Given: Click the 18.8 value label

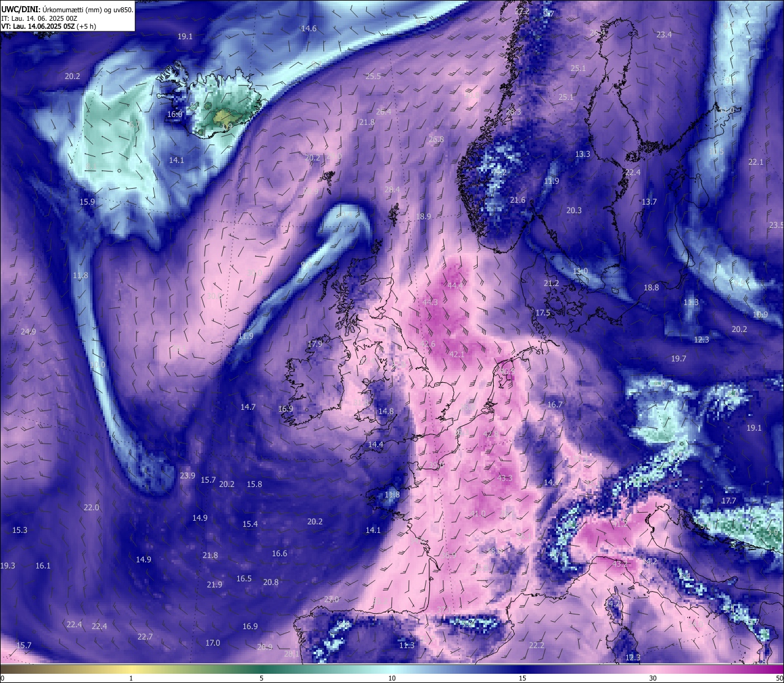Looking at the screenshot, I should 651,287.
